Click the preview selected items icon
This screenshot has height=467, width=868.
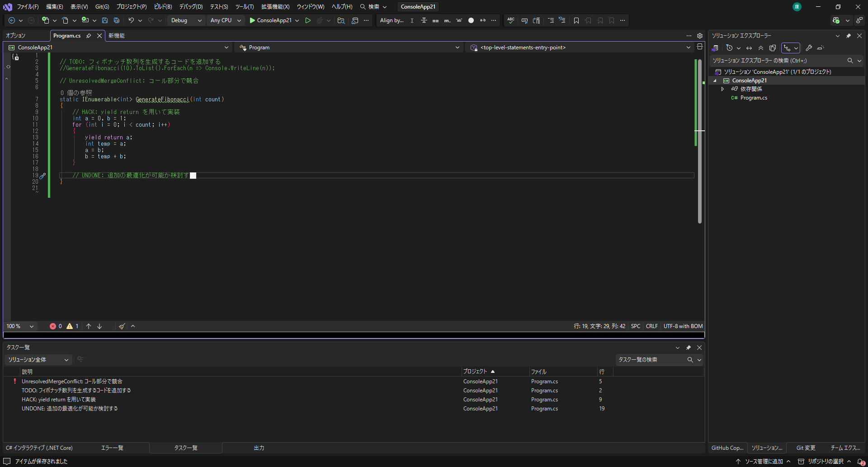coord(821,48)
